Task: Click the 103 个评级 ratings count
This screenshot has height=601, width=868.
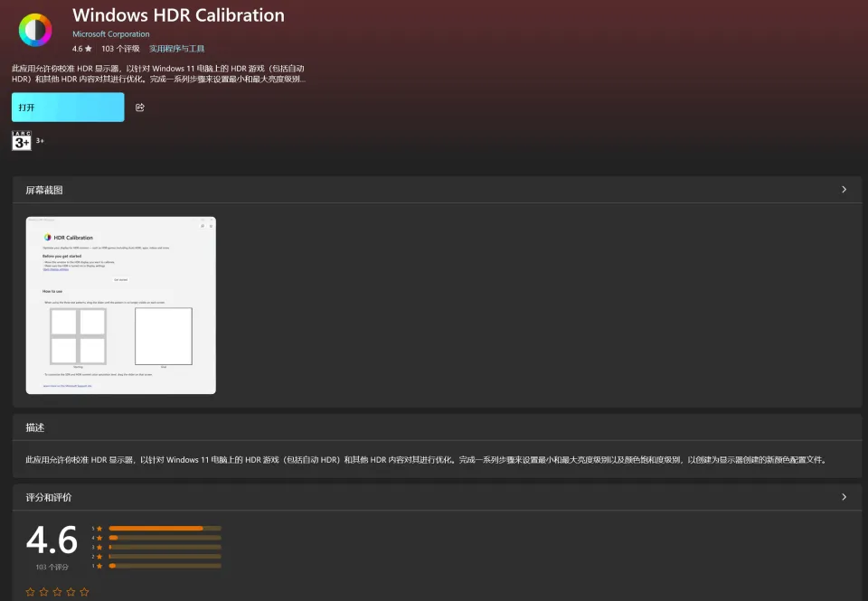Action: tap(120, 49)
